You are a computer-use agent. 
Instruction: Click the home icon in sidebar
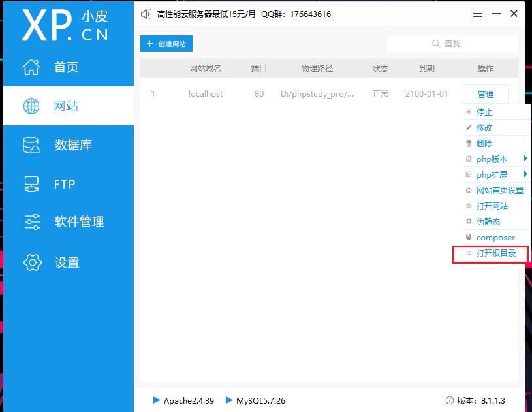(x=31, y=67)
